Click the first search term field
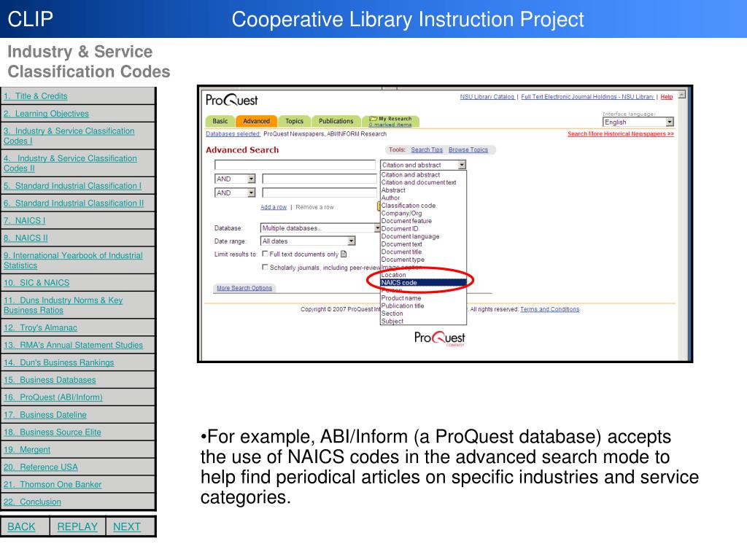This screenshot has height=560, width=747. (x=295, y=165)
